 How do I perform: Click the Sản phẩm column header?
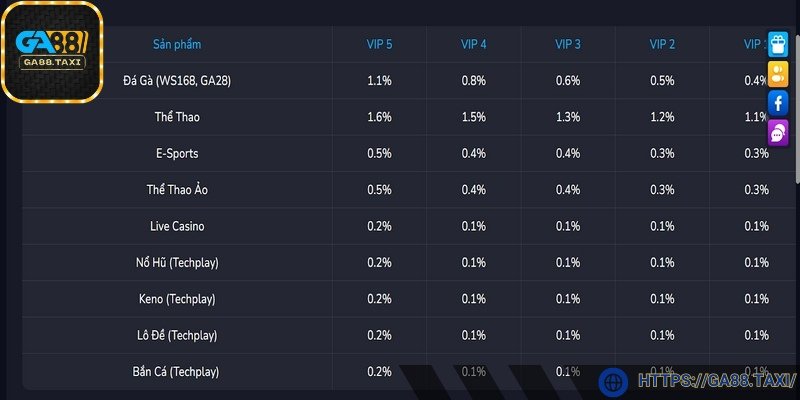tap(177, 44)
